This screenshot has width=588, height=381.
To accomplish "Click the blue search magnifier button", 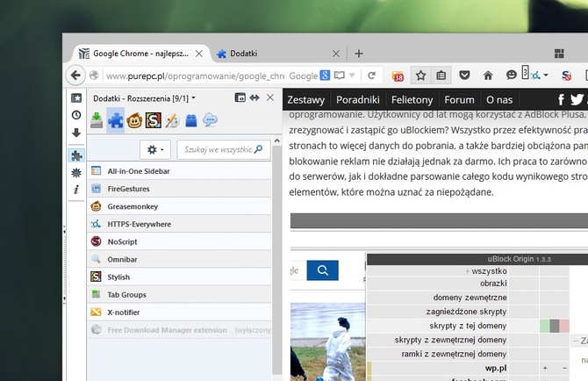I will [x=322, y=270].
